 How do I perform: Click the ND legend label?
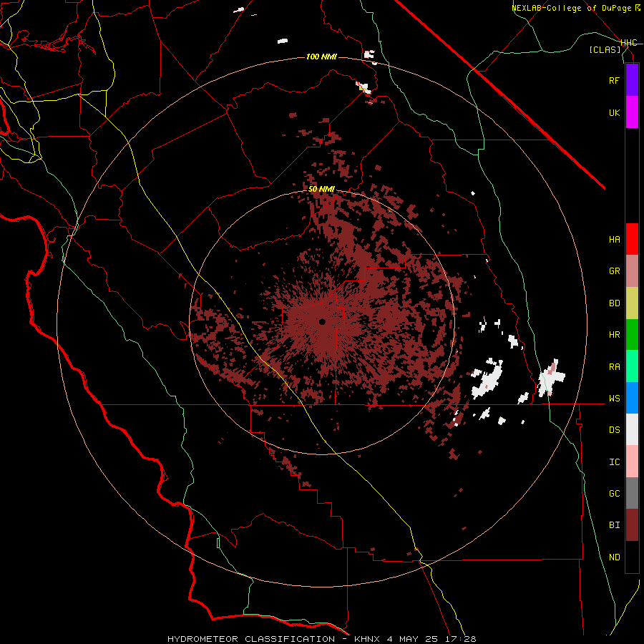pyautogui.click(x=615, y=557)
